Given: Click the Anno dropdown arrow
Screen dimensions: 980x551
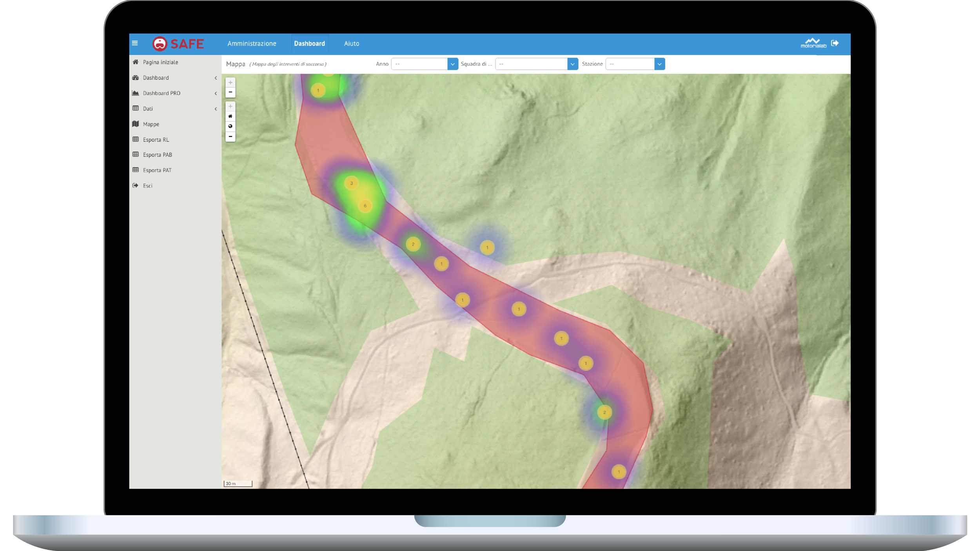Looking at the screenshot, I should [453, 64].
